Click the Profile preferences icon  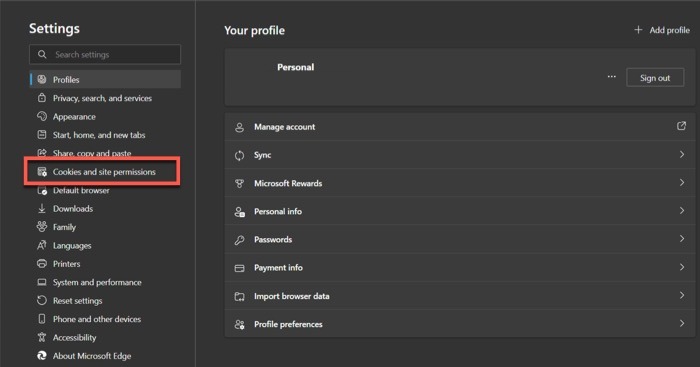coord(239,325)
